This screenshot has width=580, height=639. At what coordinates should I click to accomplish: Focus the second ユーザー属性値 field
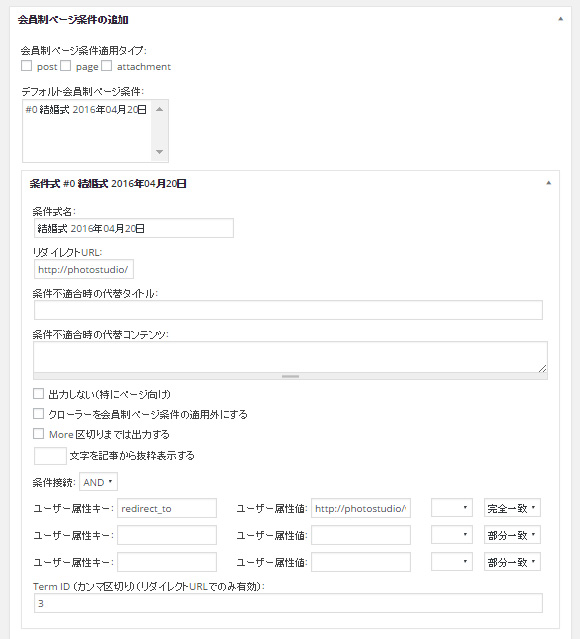361,535
